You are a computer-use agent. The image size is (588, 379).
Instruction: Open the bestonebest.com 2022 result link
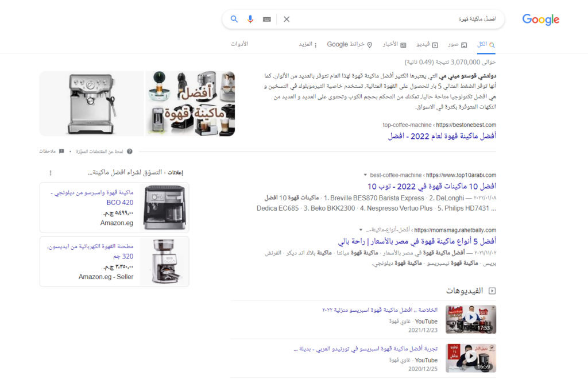coord(442,136)
